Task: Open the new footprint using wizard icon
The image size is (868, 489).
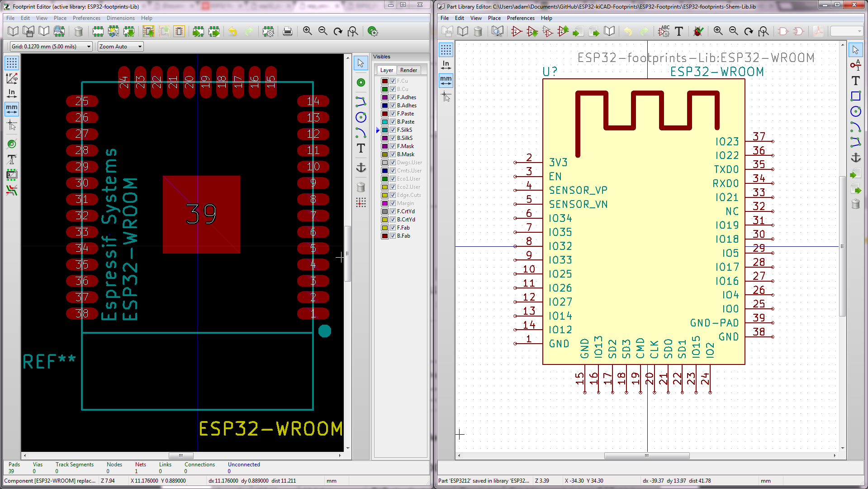Action: tap(114, 31)
